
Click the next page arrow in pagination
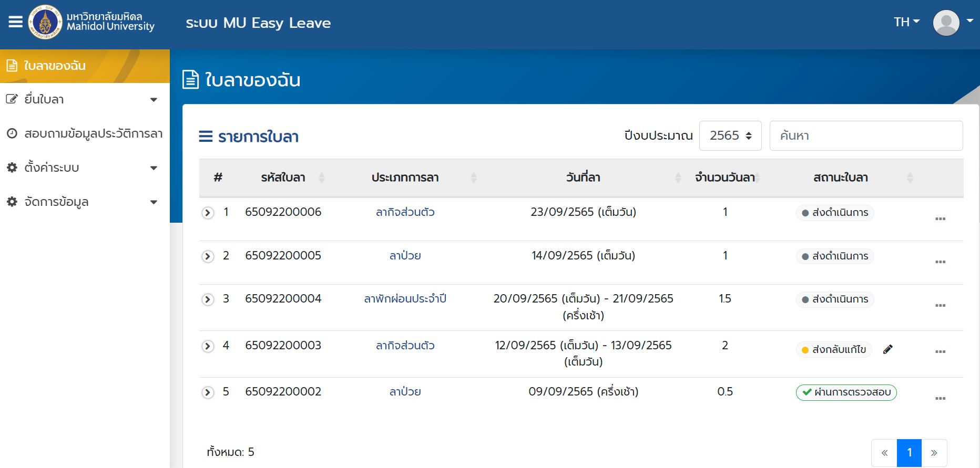pyautogui.click(x=934, y=453)
